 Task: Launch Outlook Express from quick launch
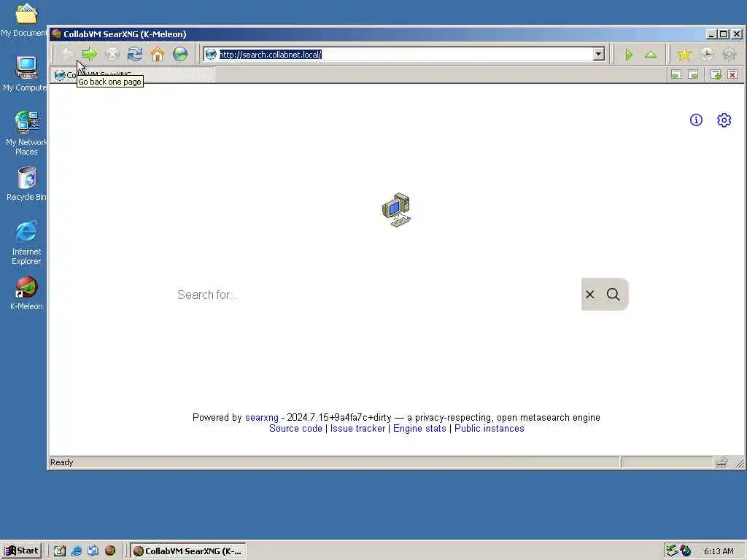coord(93,551)
